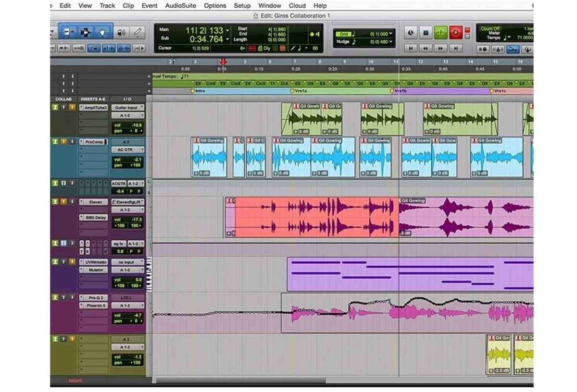The image size is (577, 392).
Task: Click Return to Zero transport button
Action: coord(410,48)
